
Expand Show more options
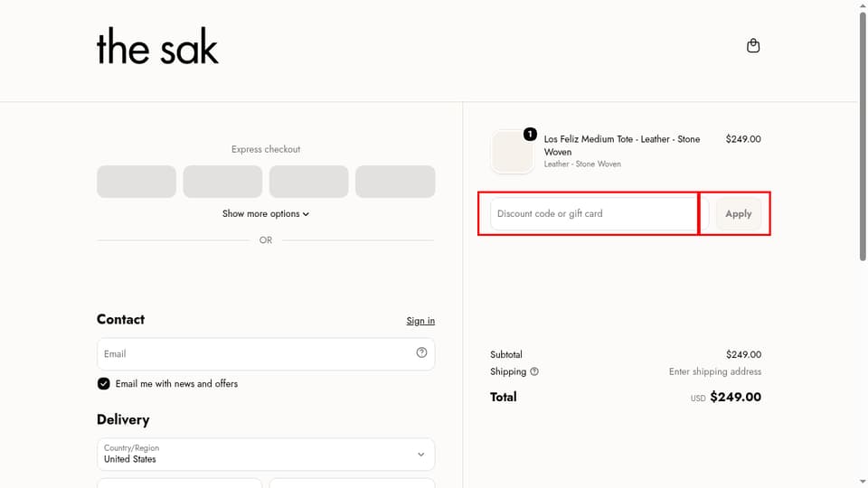(x=266, y=213)
